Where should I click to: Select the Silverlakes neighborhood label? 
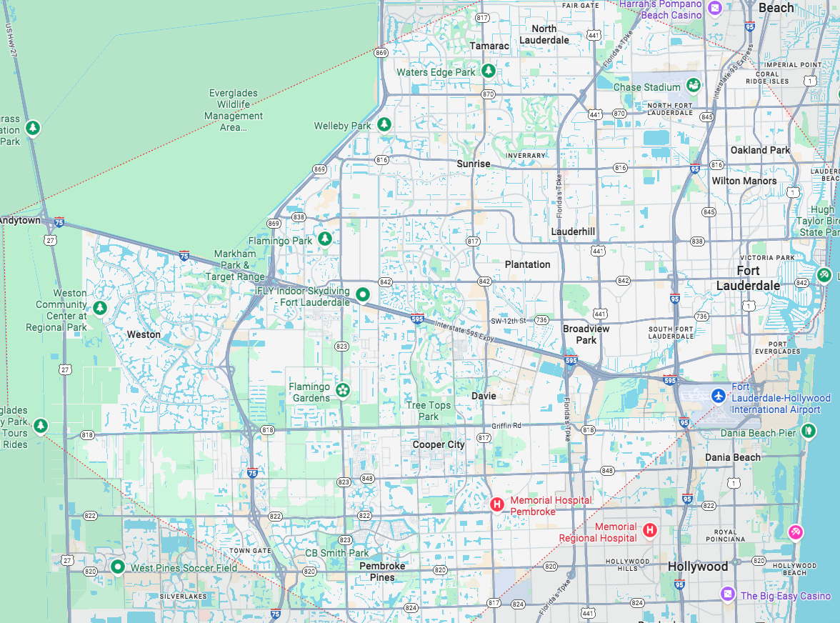[x=183, y=597]
